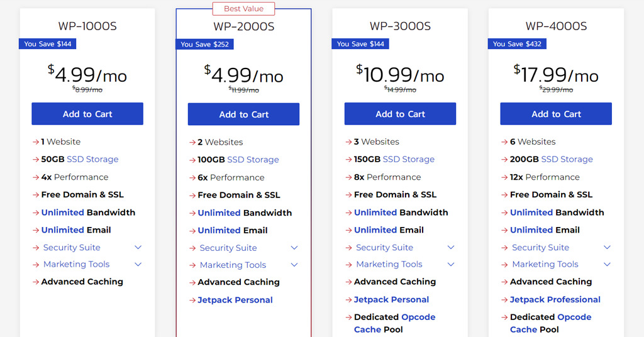Add WP-3000S plan to cart
The image size is (644, 337).
400,114
